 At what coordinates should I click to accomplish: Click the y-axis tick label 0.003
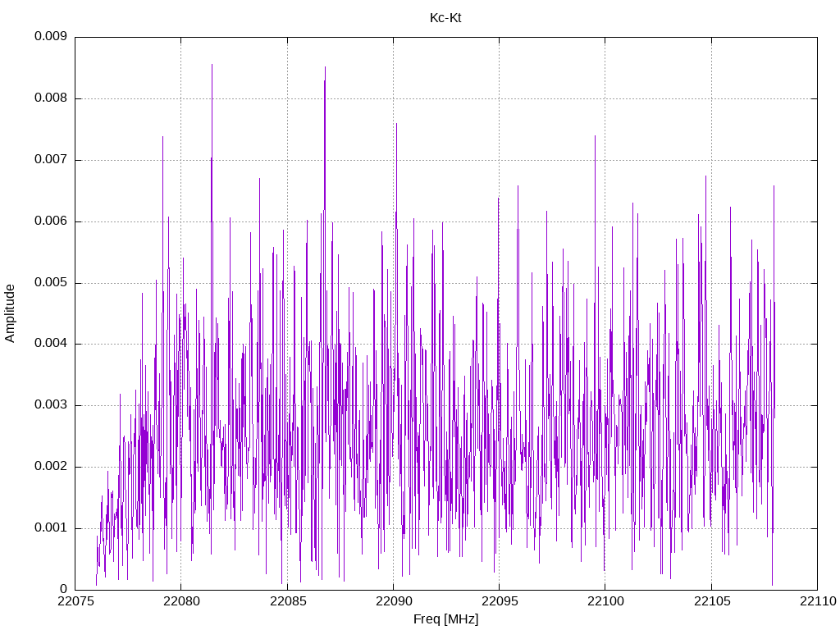[51, 405]
